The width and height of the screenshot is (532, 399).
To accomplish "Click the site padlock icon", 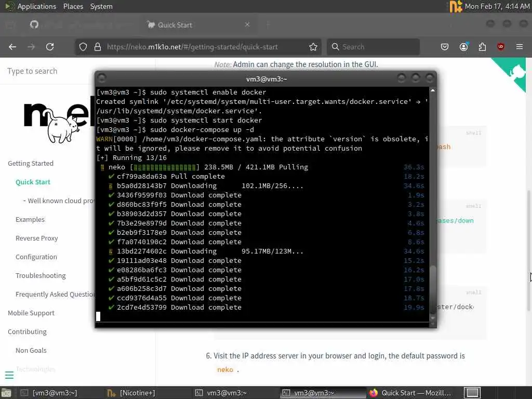I will click(x=98, y=47).
